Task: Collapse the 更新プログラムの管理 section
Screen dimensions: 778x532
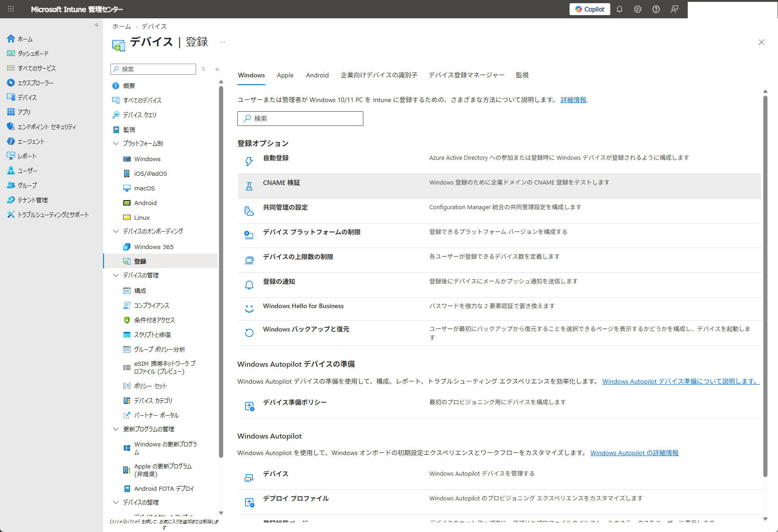Action: point(116,429)
